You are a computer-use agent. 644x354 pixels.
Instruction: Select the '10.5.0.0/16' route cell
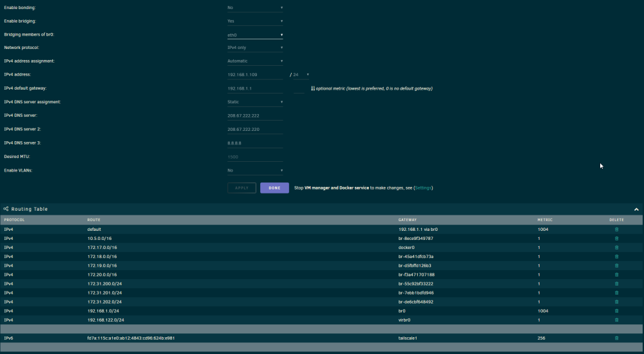(99, 239)
